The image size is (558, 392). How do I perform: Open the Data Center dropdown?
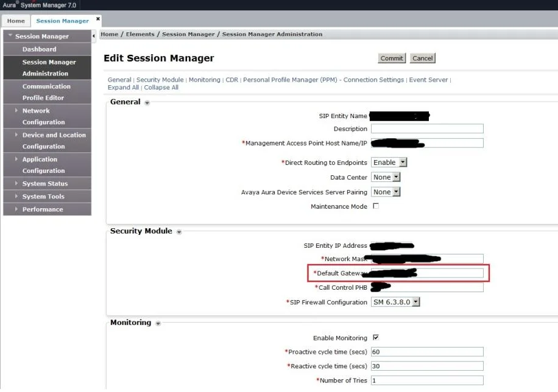386,177
